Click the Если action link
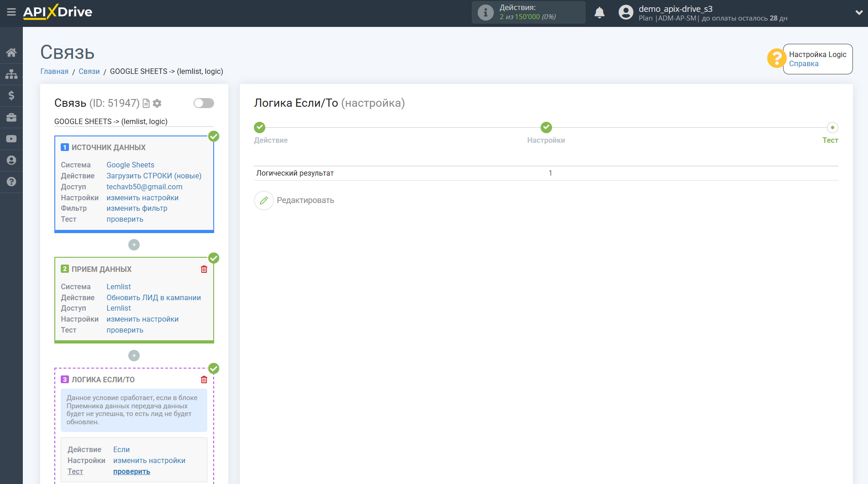This screenshot has width=868, height=484. click(121, 449)
